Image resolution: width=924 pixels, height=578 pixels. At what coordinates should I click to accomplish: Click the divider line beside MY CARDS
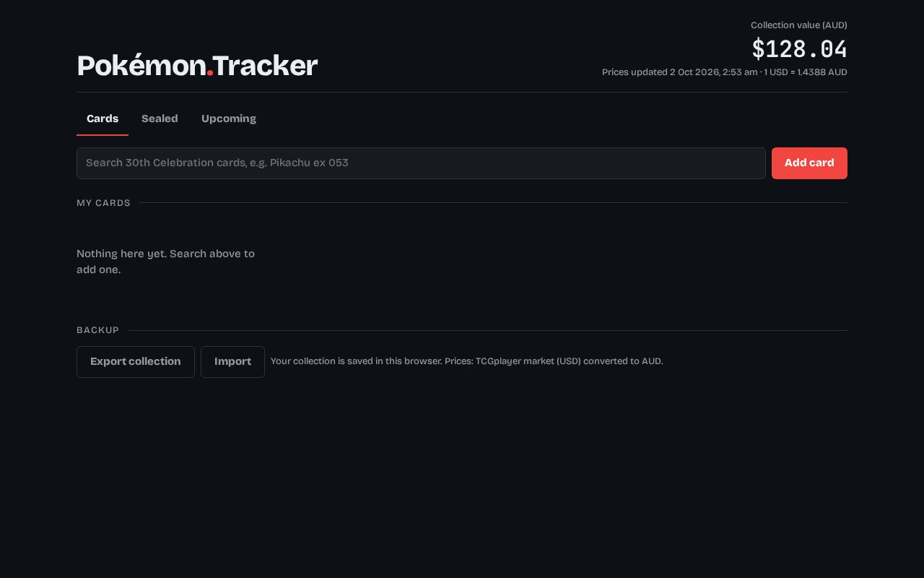pos(493,203)
